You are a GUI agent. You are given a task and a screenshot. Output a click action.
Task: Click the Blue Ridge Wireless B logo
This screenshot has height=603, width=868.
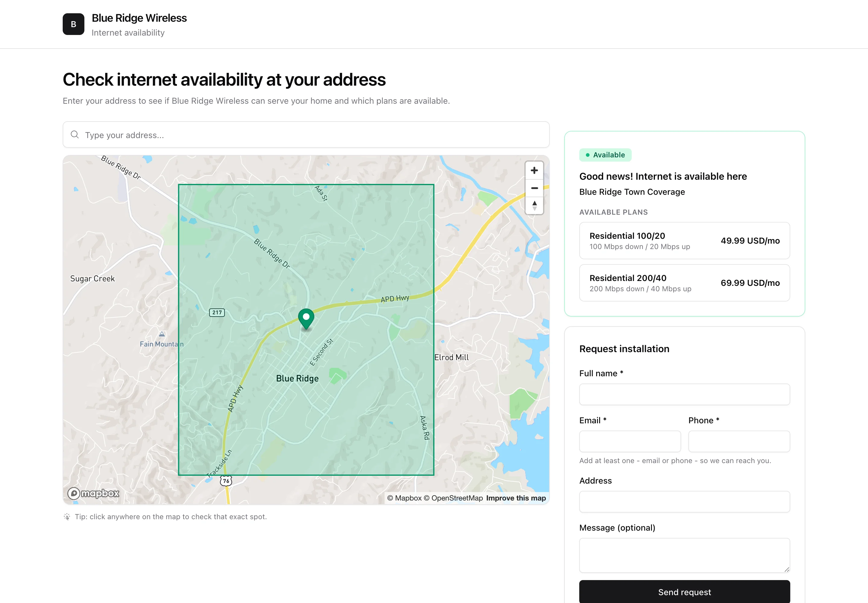click(73, 24)
